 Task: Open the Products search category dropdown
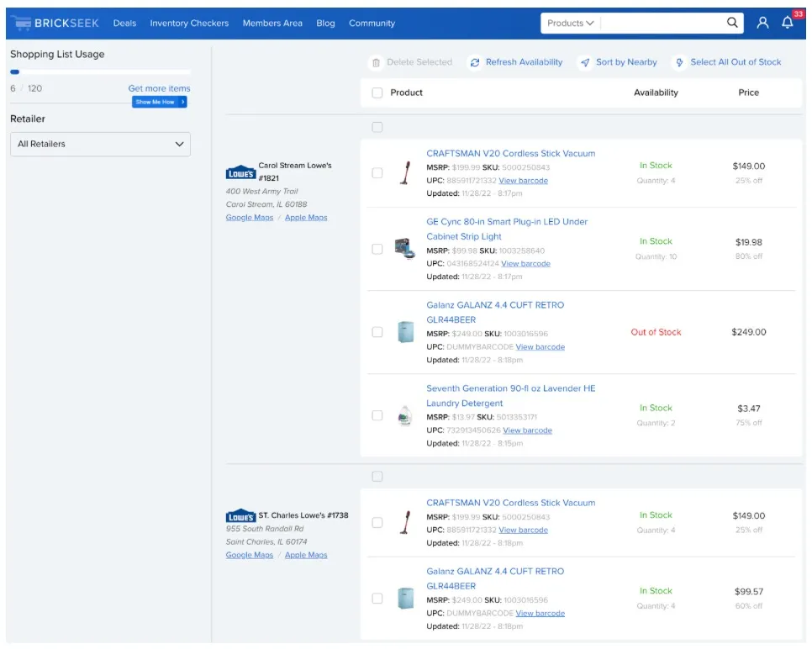point(570,23)
